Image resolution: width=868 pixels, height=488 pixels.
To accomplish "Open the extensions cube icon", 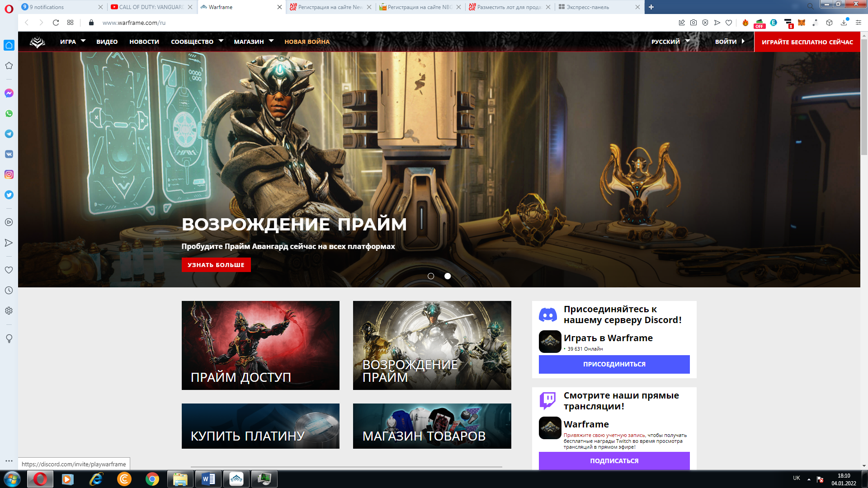I will coord(829,23).
